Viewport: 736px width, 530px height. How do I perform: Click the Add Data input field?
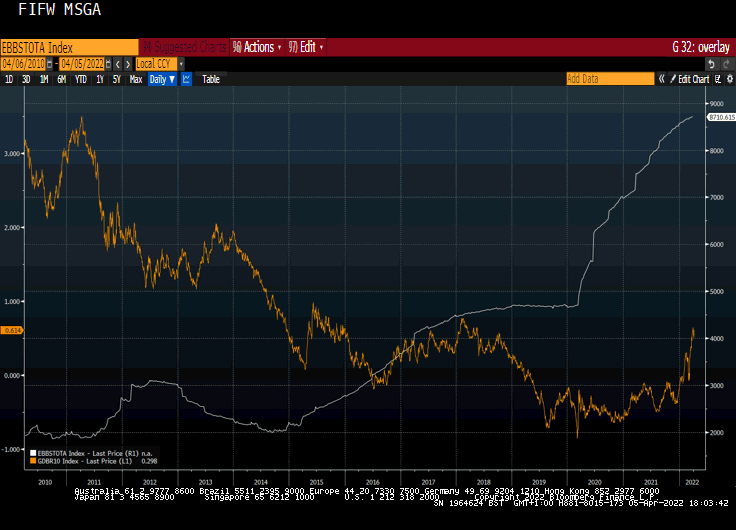tap(610, 79)
